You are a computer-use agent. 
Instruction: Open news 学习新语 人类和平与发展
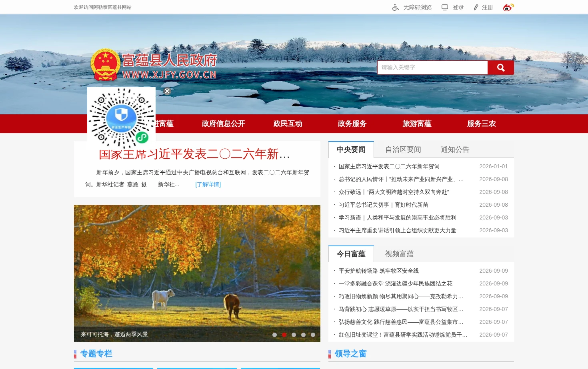pos(398,217)
